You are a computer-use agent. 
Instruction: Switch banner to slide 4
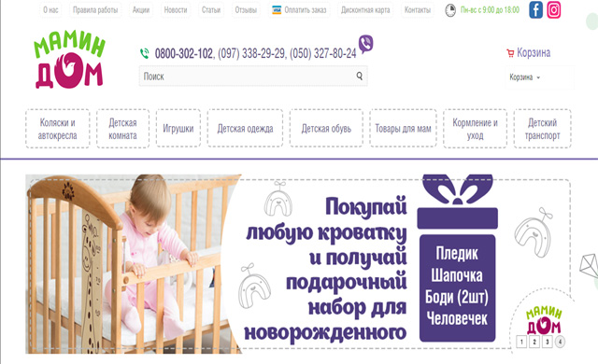(x=560, y=342)
